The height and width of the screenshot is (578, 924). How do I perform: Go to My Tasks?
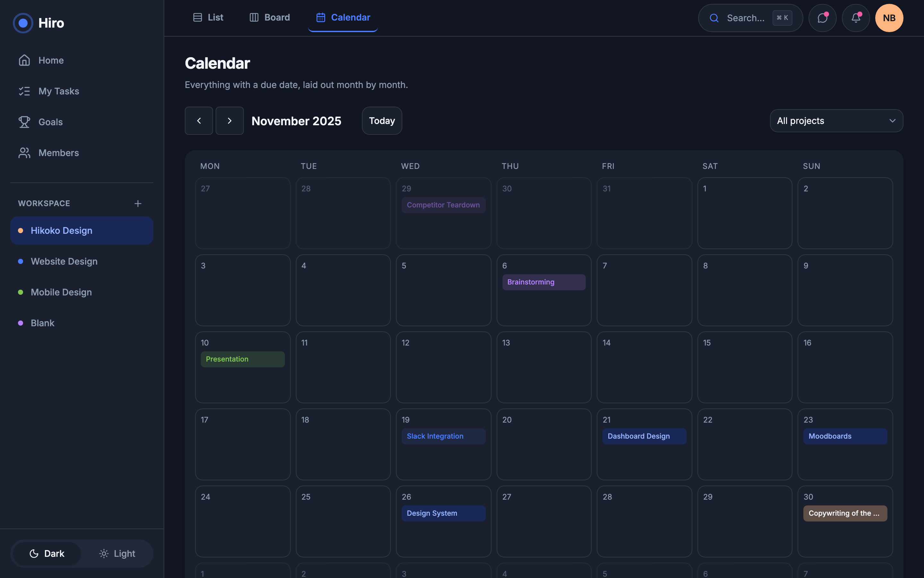(x=82, y=91)
